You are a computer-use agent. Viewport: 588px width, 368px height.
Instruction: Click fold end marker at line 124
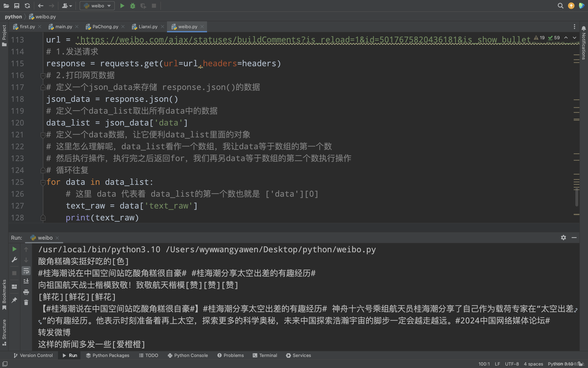[x=43, y=170]
